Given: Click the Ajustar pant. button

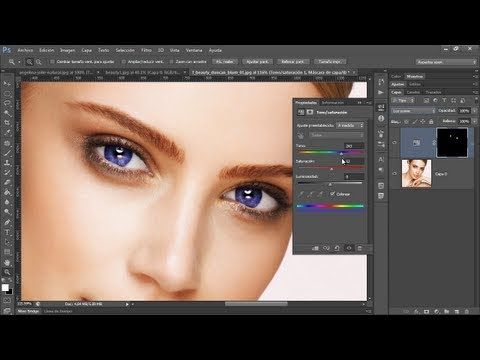Looking at the screenshot, I should 257,62.
